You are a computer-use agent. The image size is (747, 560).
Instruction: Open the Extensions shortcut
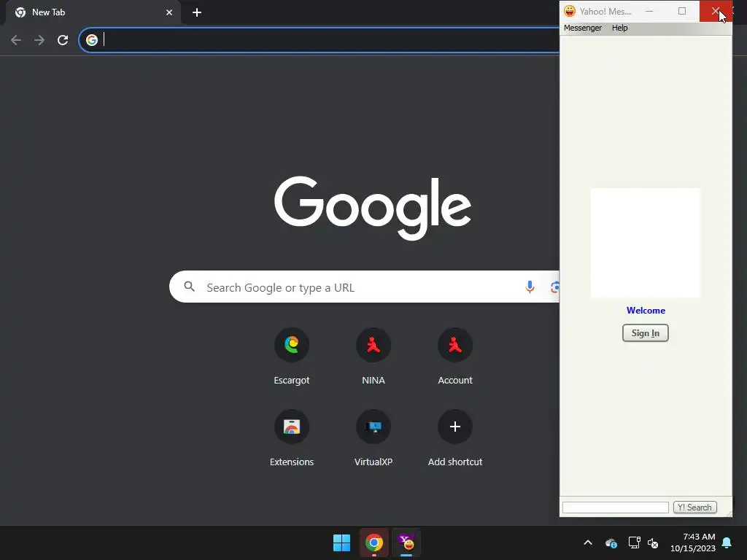(292, 426)
